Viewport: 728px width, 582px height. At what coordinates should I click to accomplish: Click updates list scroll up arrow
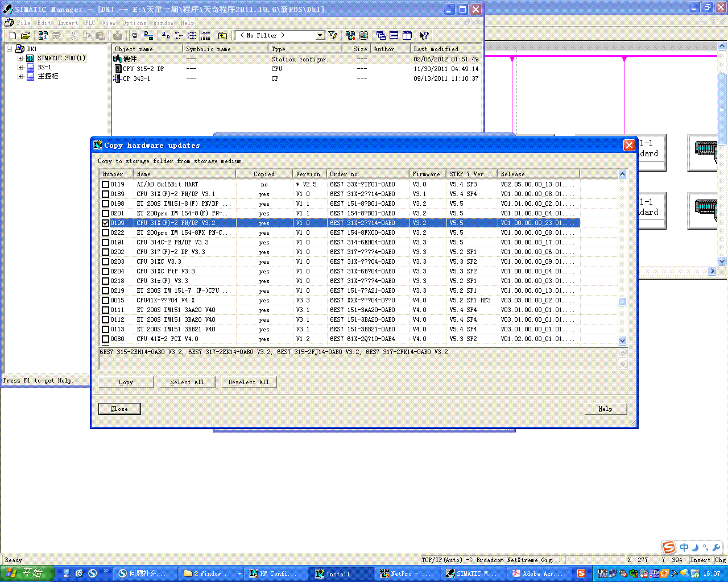click(x=622, y=174)
